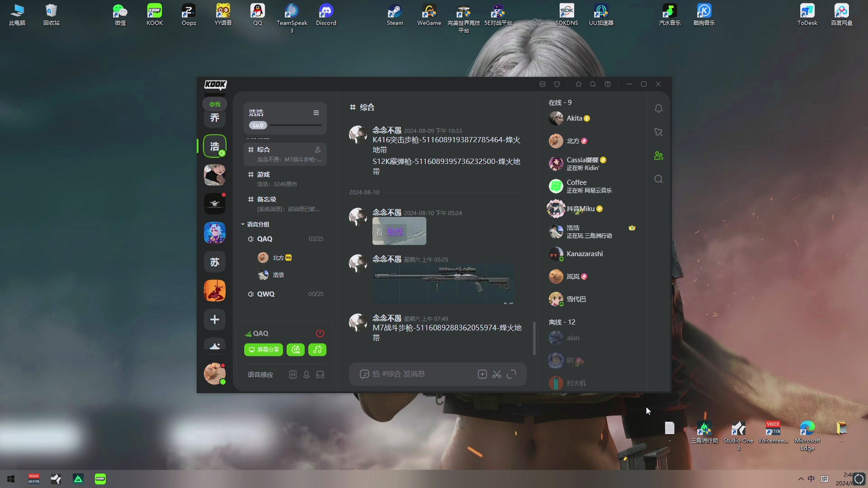Open the 浩浩 server menu hamburger

pyautogui.click(x=316, y=113)
